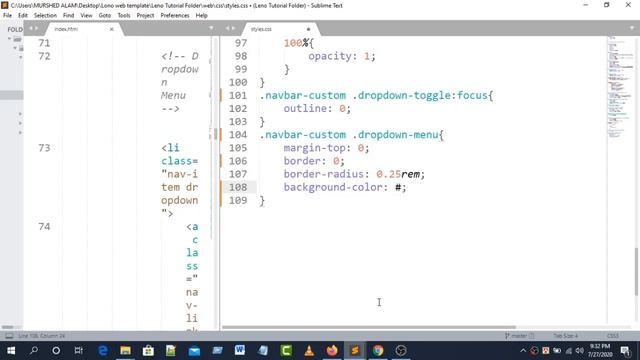Screen dimensions: 640x360
Task: Launch Microsoft Edge from taskbar
Action: [x=103, y=351]
